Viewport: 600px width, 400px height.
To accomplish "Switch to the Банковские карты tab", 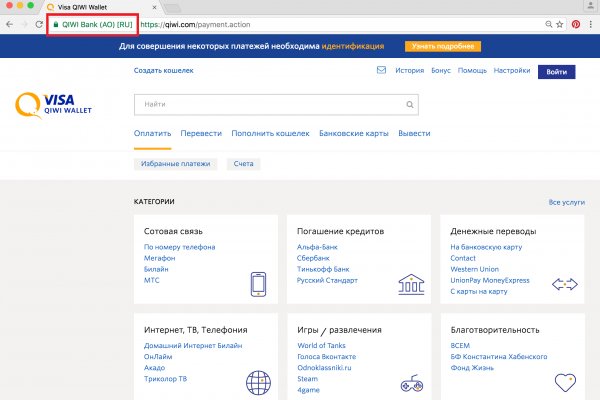I will 353,133.
